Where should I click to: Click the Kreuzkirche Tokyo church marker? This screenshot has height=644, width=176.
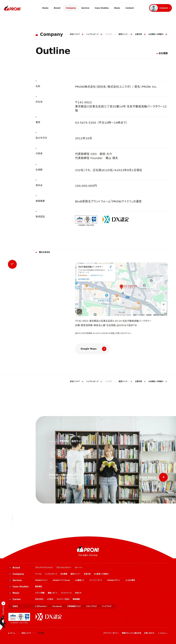(151, 280)
